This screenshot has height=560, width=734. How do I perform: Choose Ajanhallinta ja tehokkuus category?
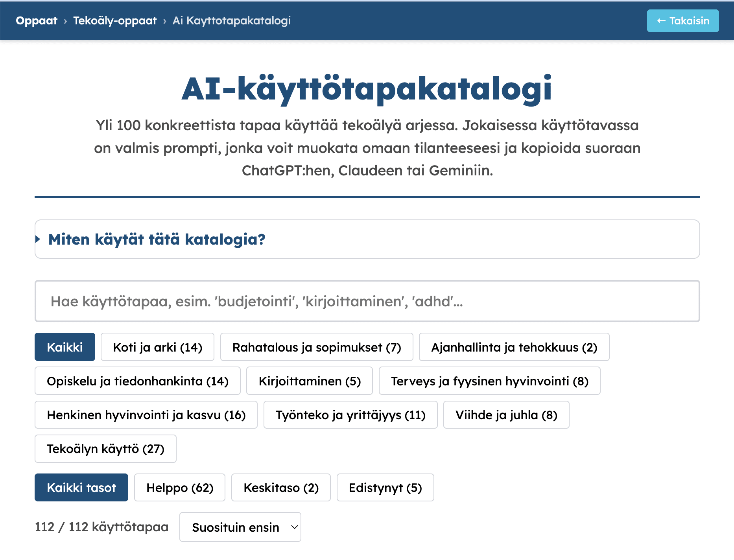click(x=514, y=347)
